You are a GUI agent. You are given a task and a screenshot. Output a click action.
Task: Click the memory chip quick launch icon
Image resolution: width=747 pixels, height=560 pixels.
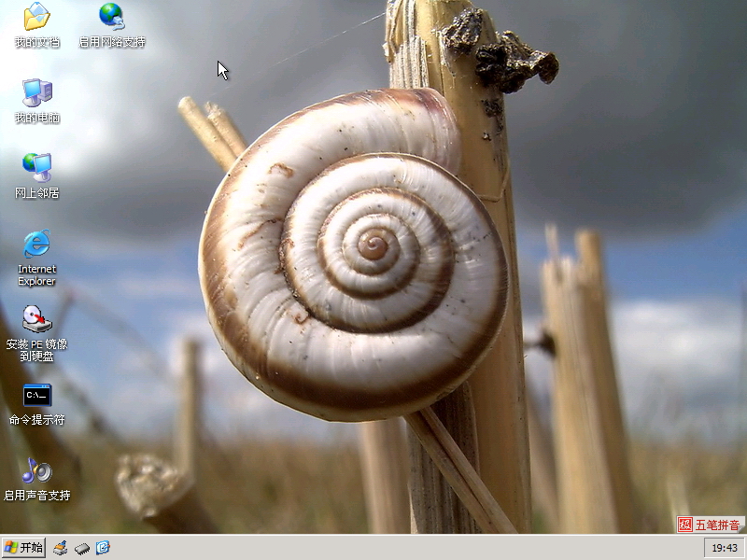pyautogui.click(x=82, y=549)
